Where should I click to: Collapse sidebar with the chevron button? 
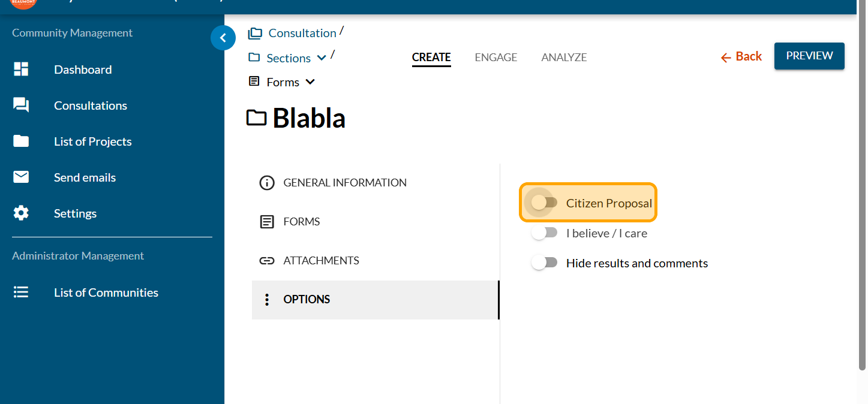[x=223, y=38]
